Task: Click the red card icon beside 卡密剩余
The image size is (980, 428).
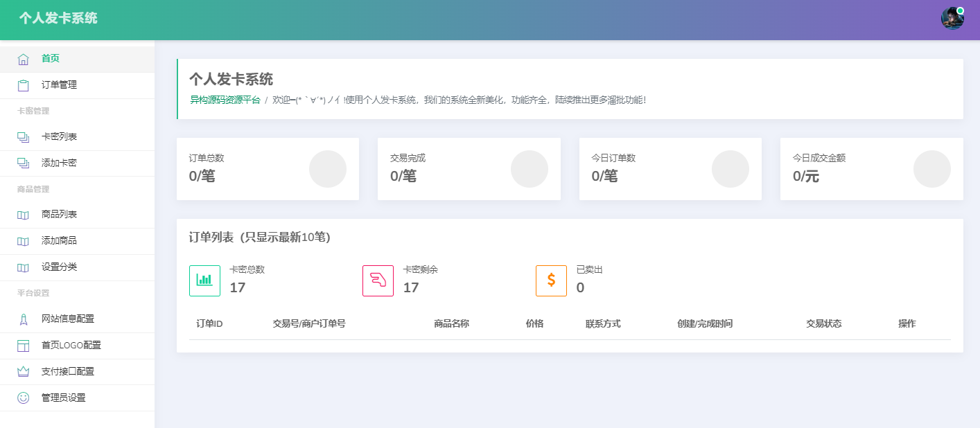Action: tap(378, 280)
